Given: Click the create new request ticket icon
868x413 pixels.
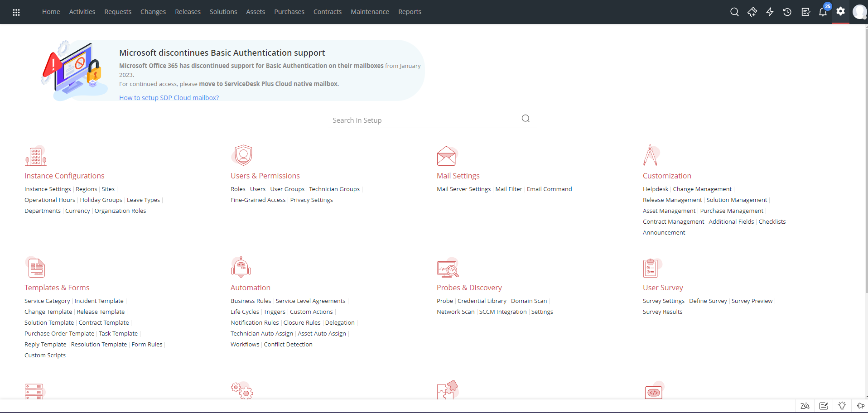Looking at the screenshot, I should [752, 12].
